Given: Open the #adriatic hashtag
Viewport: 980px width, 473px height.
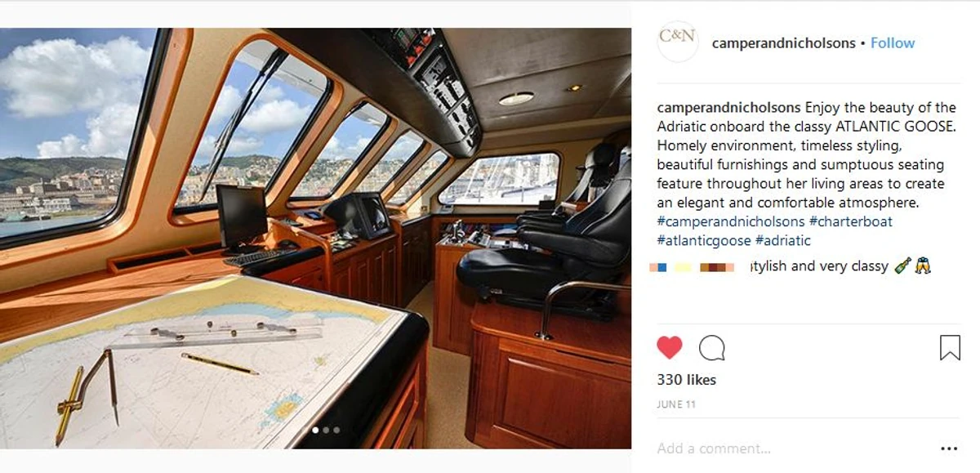Looking at the screenshot, I should click(783, 241).
